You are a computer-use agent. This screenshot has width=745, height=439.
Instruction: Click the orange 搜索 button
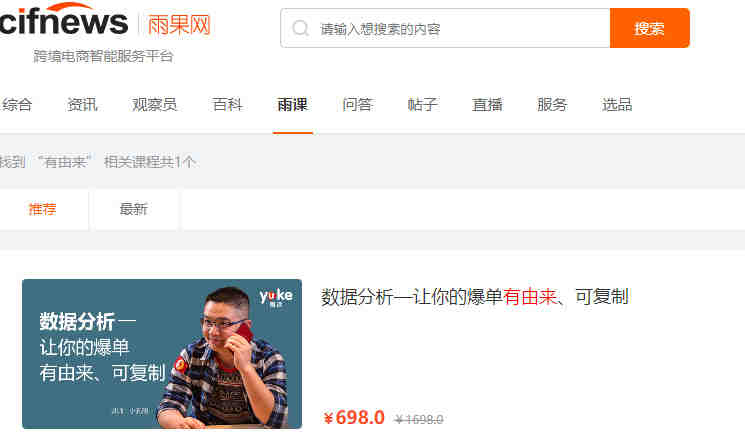pyautogui.click(x=649, y=28)
